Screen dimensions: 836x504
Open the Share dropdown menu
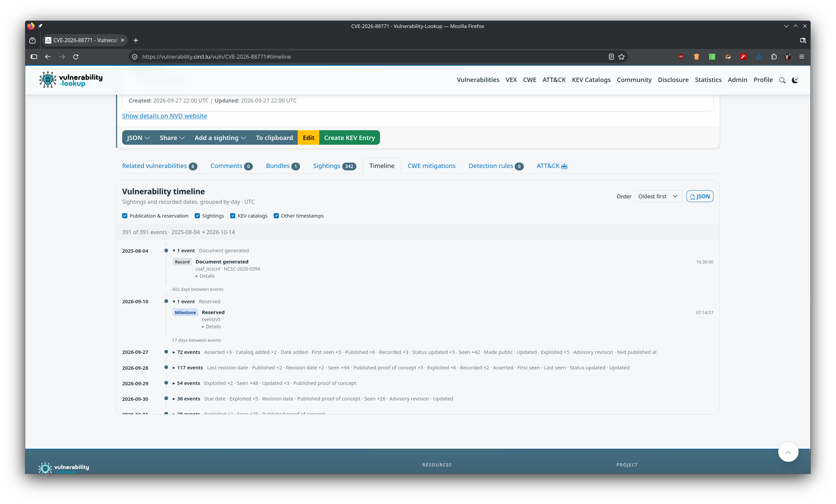[x=172, y=138]
